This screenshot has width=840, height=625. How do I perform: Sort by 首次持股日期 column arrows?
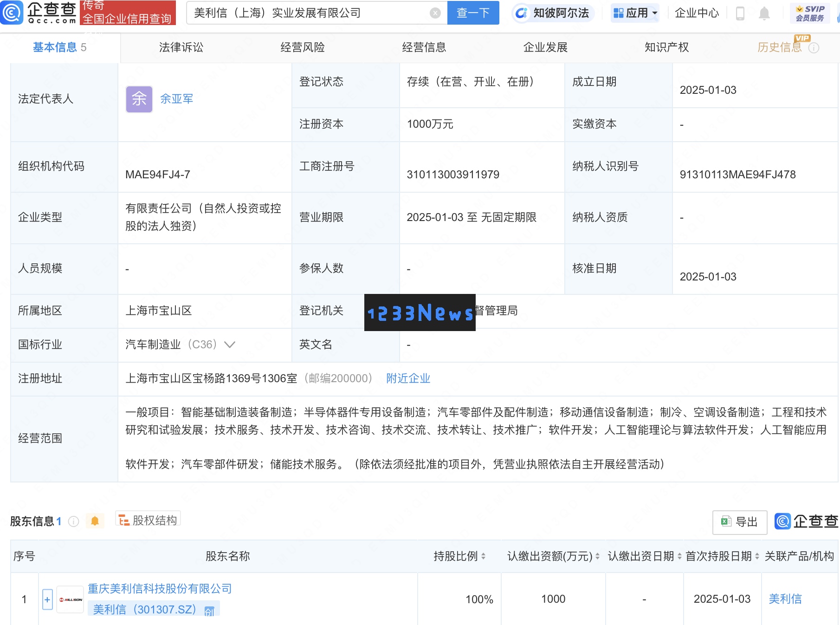[757, 556]
